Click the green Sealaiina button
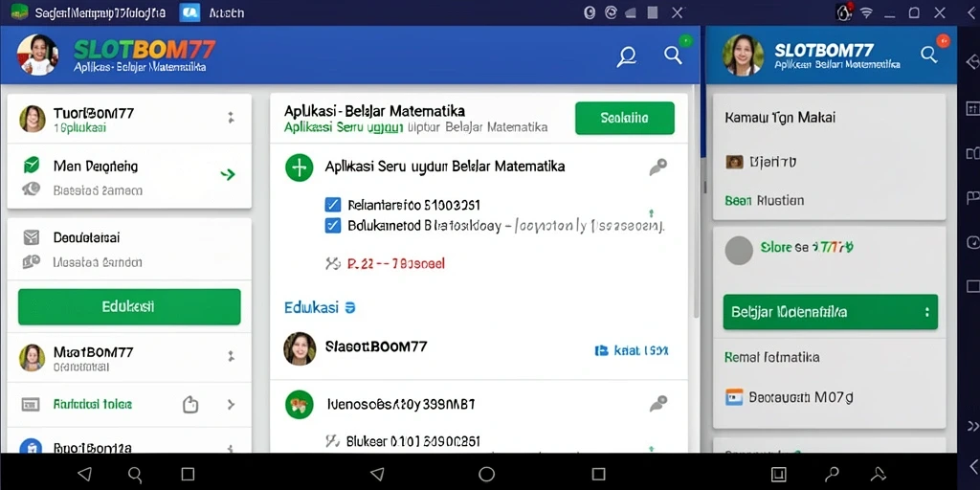 (624, 118)
